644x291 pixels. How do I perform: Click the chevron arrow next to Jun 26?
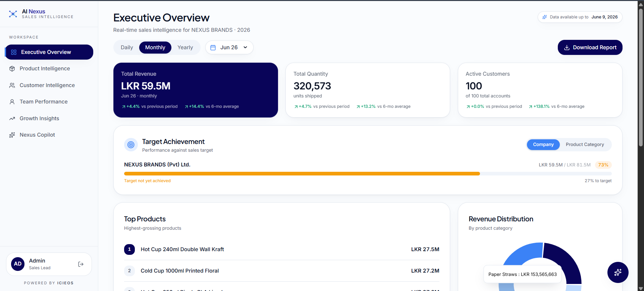[x=246, y=48]
